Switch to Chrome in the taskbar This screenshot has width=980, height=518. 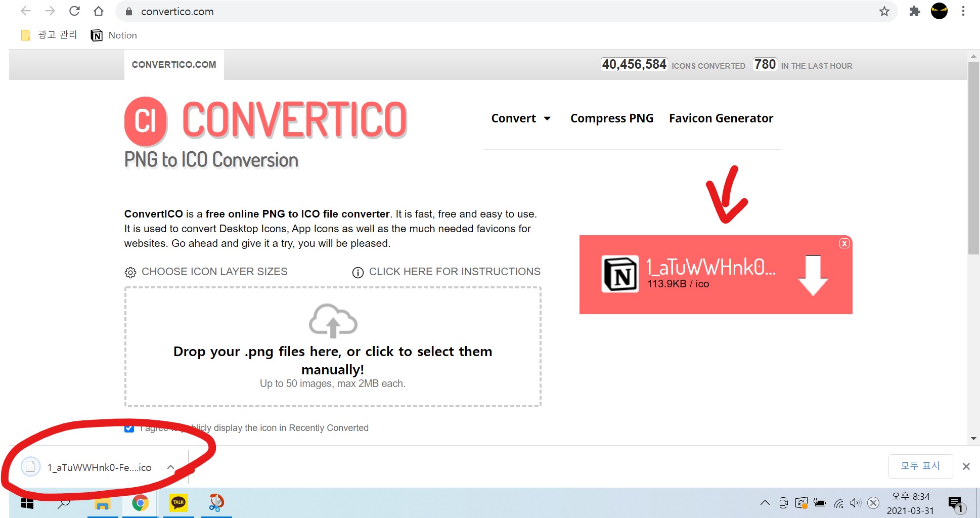[x=140, y=503]
